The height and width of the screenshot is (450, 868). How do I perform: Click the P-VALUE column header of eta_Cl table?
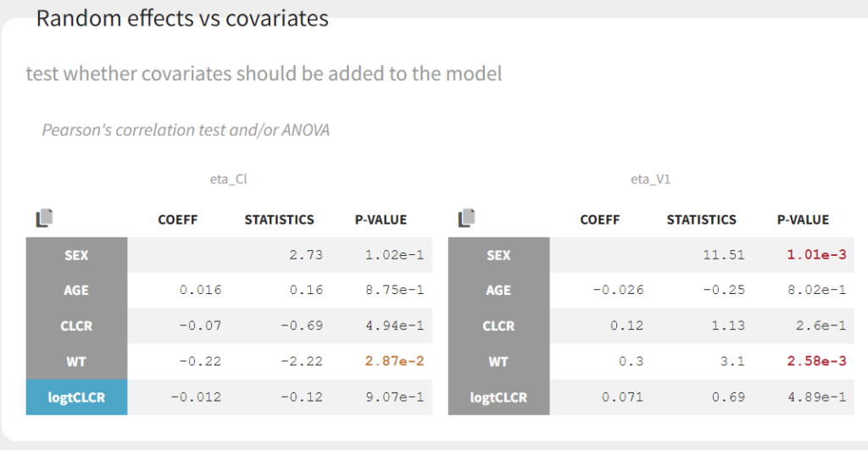pos(381,219)
